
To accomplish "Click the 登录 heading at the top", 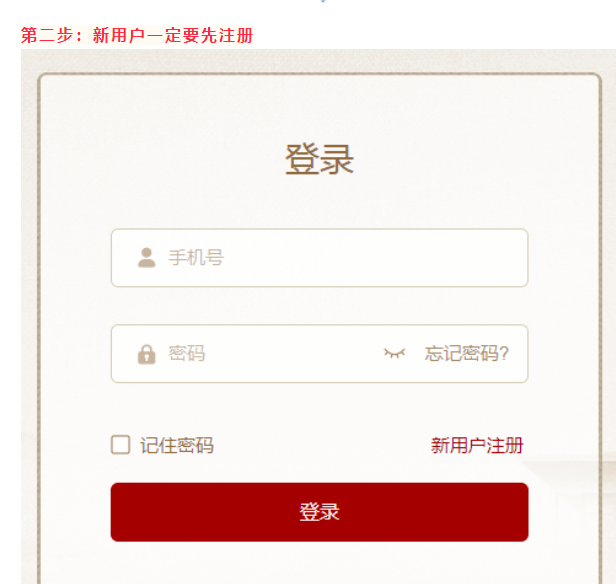I will 319,160.
